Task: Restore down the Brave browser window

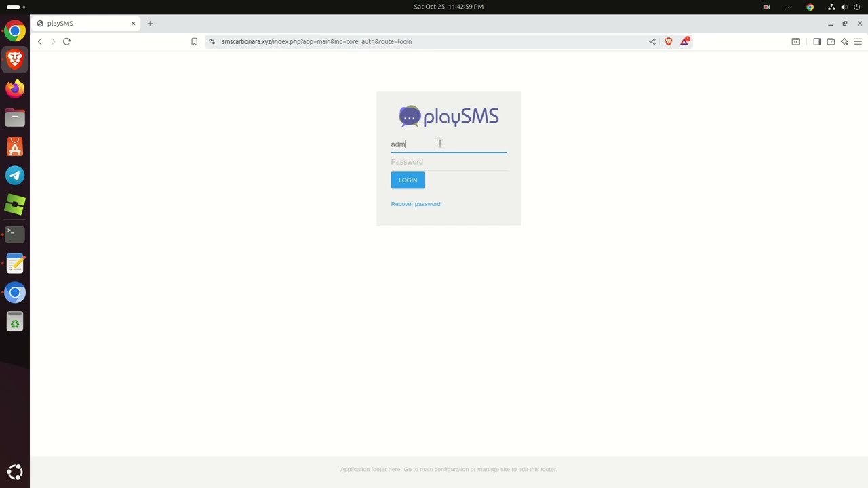Action: tap(845, 24)
